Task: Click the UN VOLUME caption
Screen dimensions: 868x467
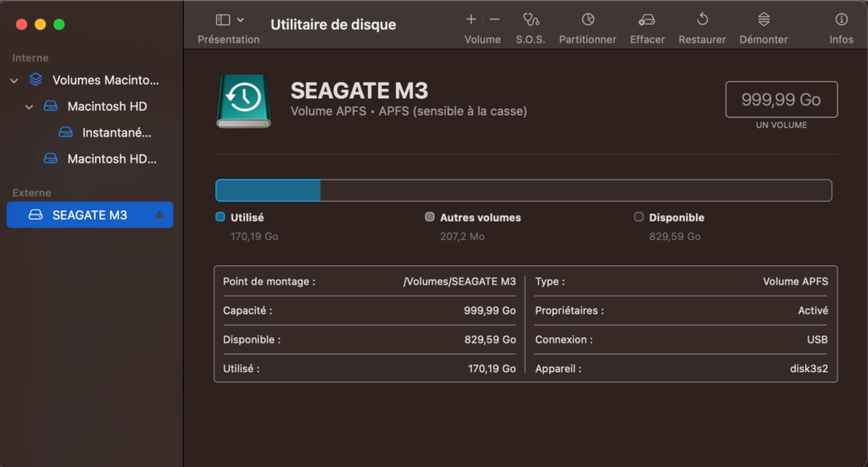Action: tap(781, 125)
